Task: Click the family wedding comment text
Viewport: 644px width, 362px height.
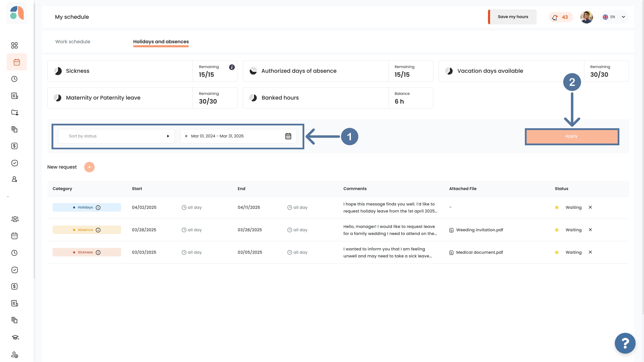Action: (x=390, y=230)
